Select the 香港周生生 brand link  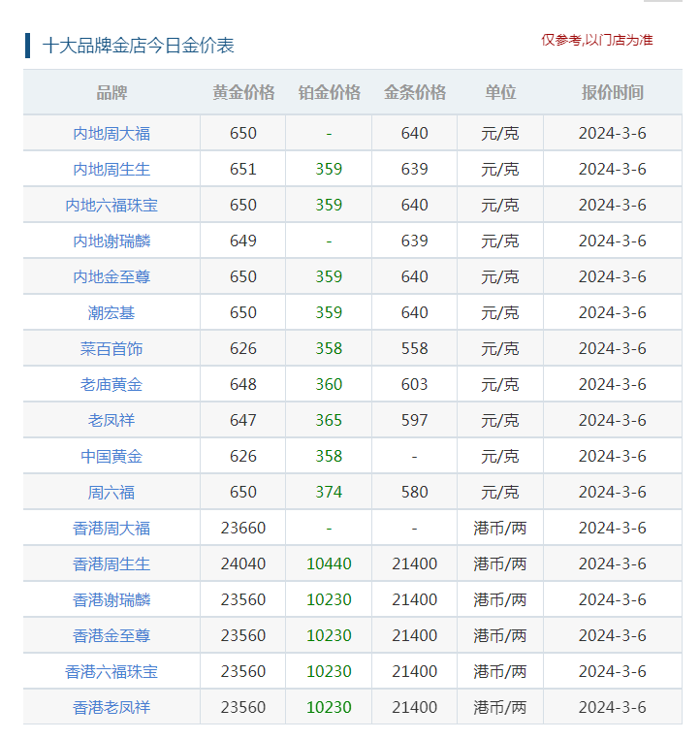pos(111,563)
